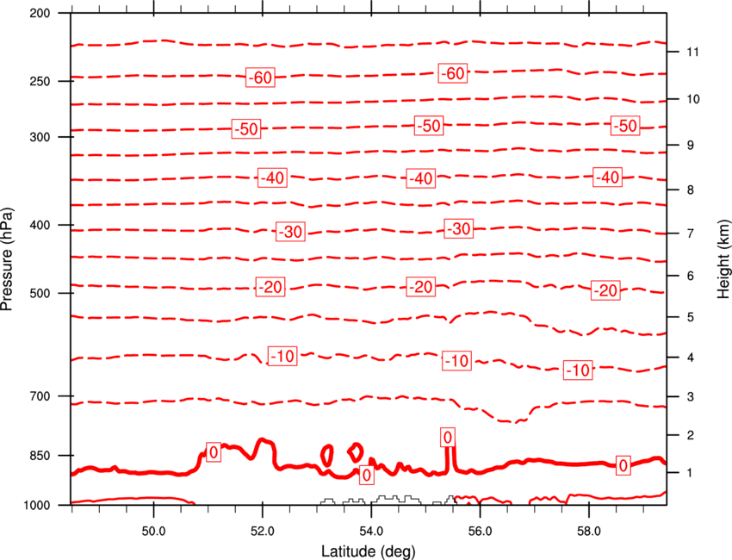Viewport: 732px width, 560px height.
Task: Pick the 6 km height tick label
Action: point(690,276)
